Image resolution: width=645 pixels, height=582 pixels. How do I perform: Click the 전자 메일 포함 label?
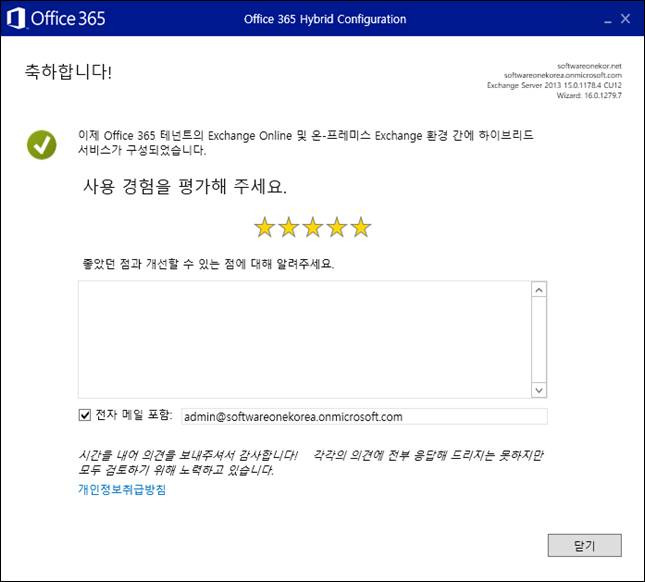click(134, 415)
